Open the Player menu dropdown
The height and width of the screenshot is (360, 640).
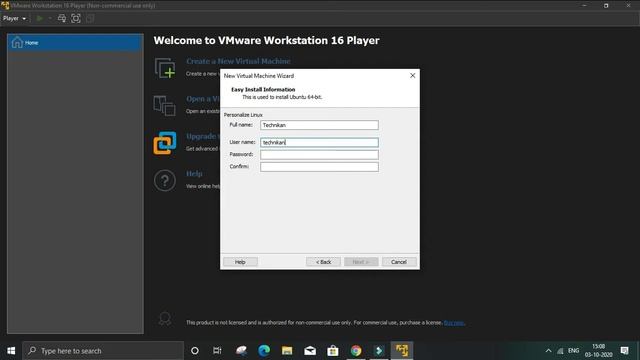click(14, 18)
